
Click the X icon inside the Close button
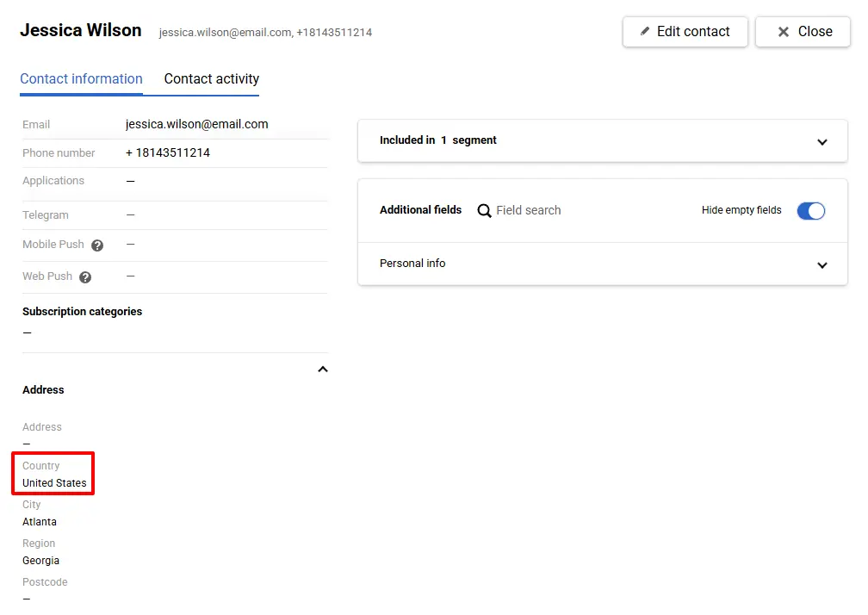point(784,31)
